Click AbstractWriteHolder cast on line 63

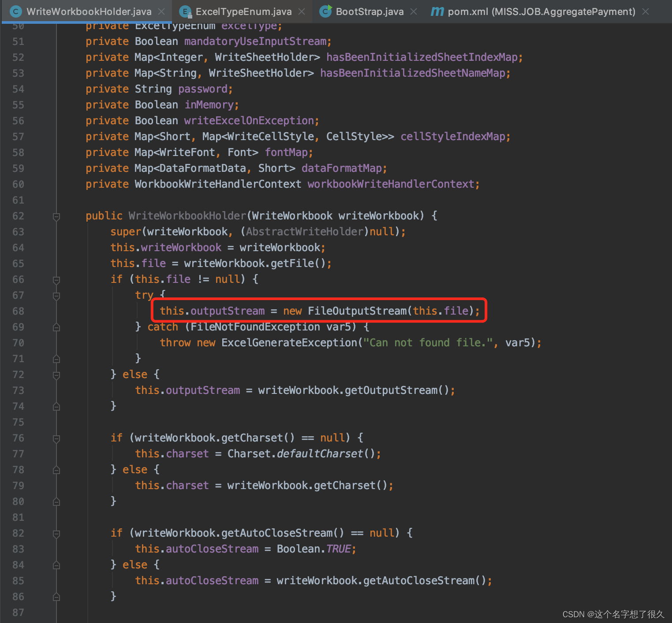[x=305, y=232]
